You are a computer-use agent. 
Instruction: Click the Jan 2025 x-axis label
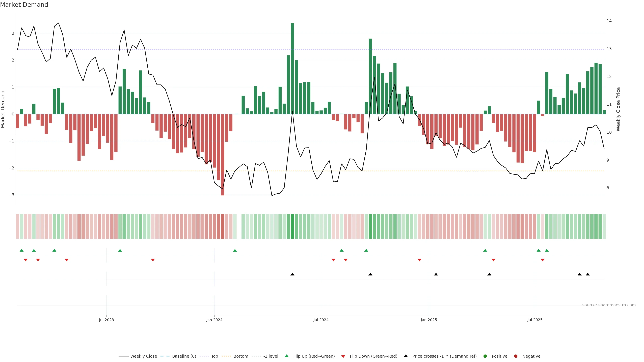(429, 320)
